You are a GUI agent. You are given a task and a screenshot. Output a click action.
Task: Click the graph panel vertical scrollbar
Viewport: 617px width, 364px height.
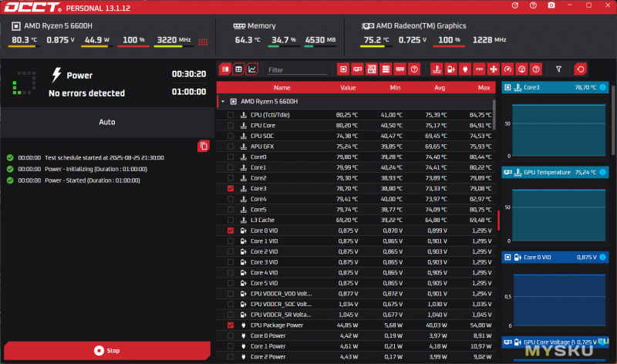pyautogui.click(x=613, y=120)
